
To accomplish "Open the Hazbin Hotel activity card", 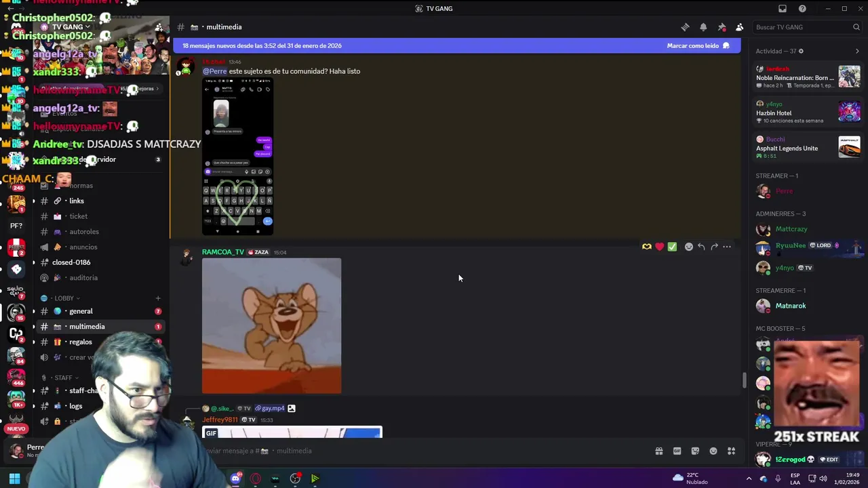I will (808, 112).
